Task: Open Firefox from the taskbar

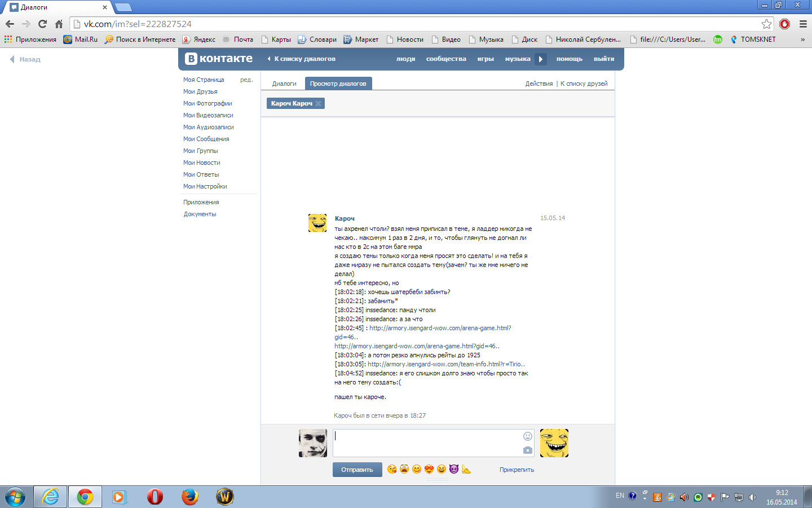Action: pyautogui.click(x=190, y=497)
